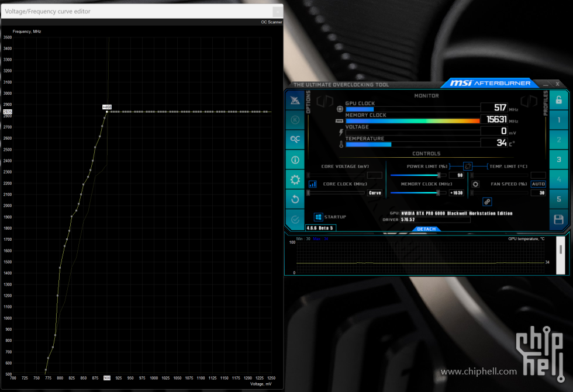Open Afterburner settings gear in sidebar
This screenshot has height=392, width=573.
coord(295,179)
